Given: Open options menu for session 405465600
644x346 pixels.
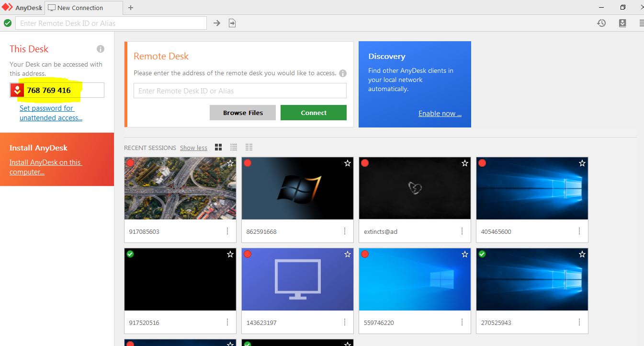Looking at the screenshot, I should (579, 231).
